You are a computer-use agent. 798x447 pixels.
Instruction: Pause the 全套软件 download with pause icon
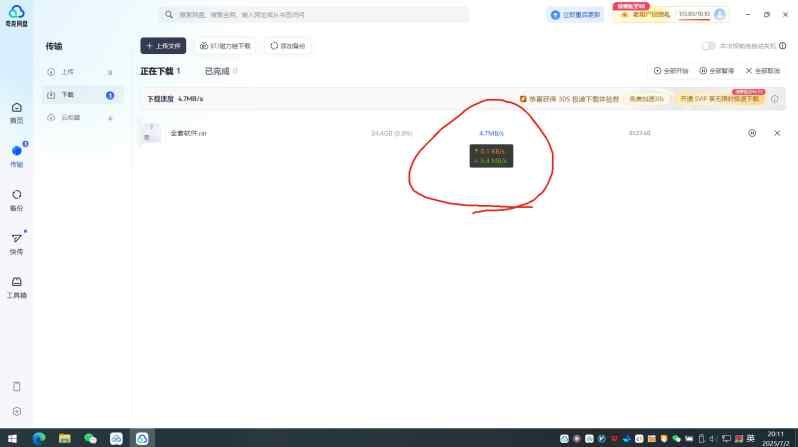pos(752,133)
